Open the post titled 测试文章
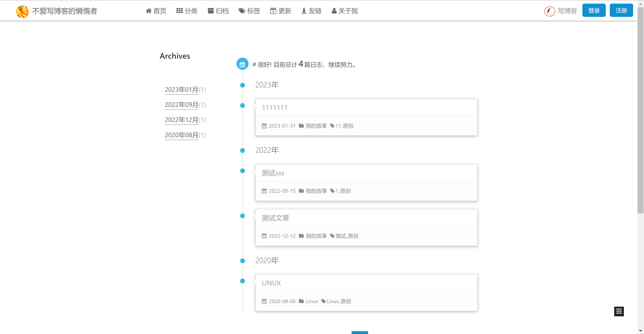This screenshot has width=644, height=334. pos(275,218)
